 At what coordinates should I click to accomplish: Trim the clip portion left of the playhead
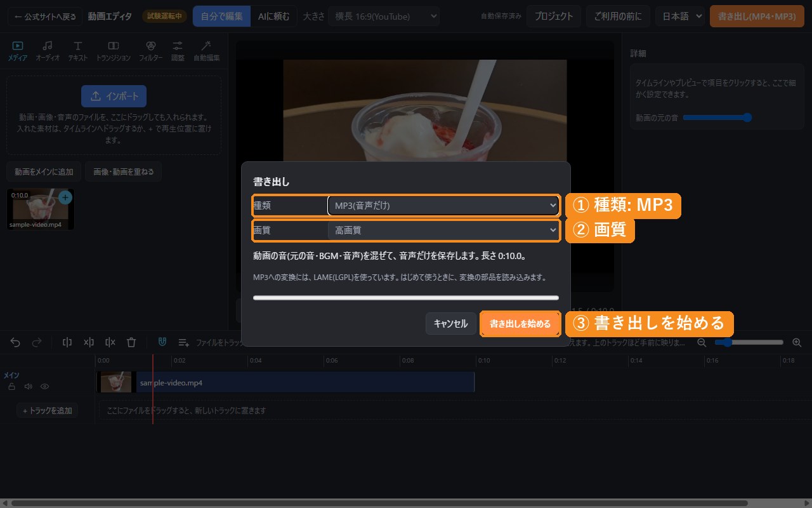(x=89, y=342)
